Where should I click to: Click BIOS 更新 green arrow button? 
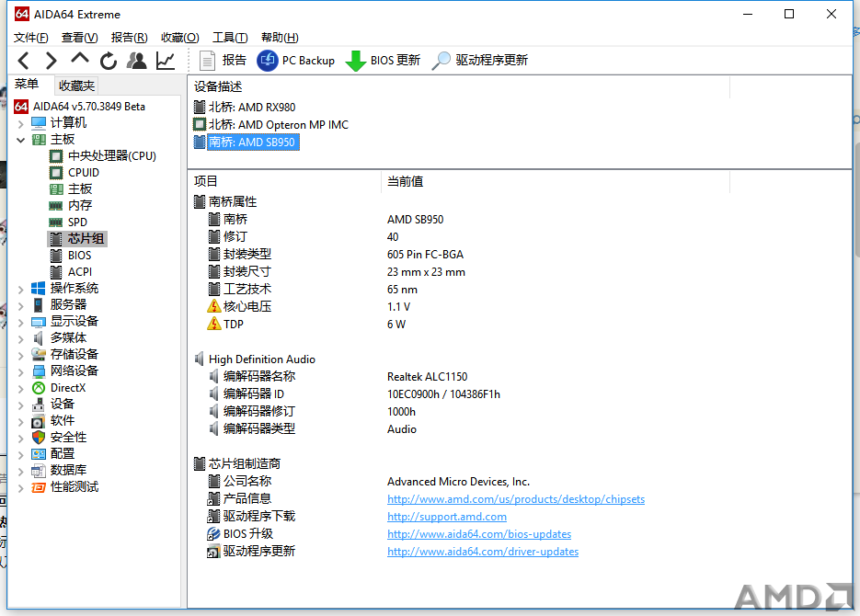click(383, 61)
